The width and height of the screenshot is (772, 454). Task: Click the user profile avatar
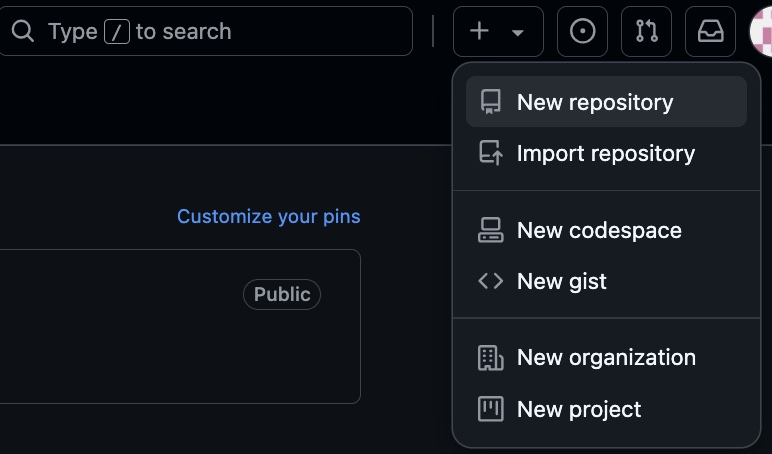(761, 32)
